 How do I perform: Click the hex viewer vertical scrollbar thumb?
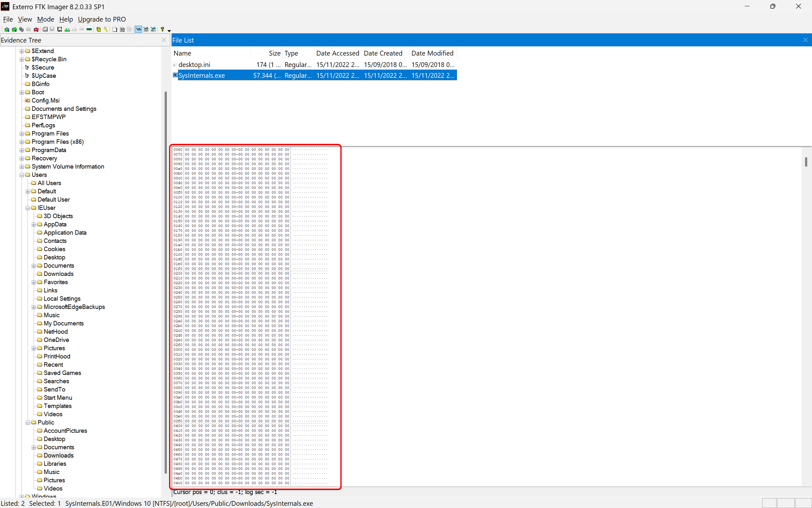(806, 162)
